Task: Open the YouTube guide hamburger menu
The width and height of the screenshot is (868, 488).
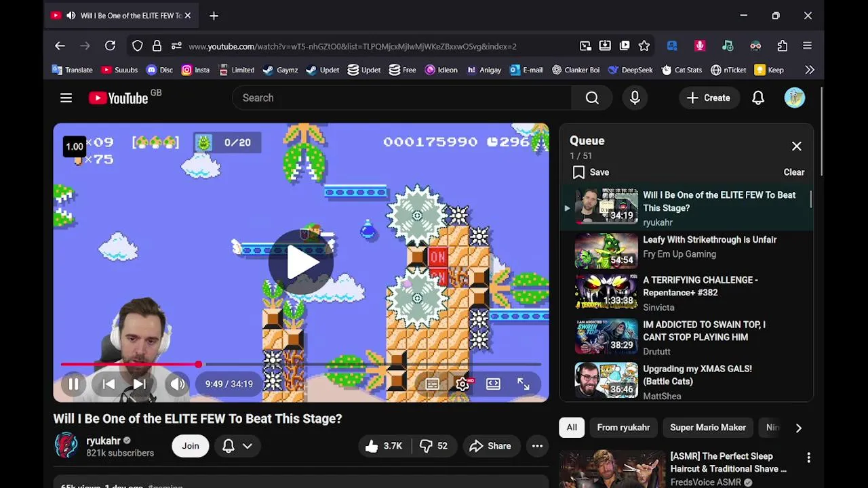Action: (x=66, y=98)
